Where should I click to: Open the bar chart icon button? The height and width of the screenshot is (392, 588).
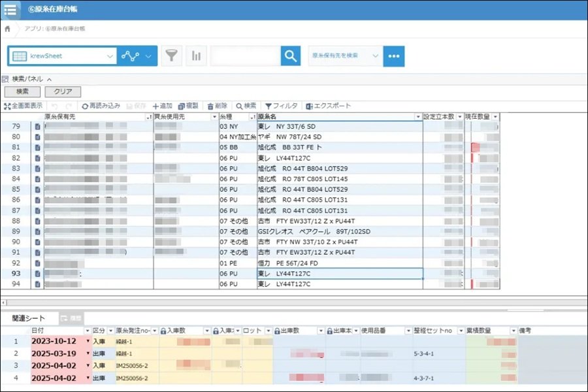coord(196,56)
